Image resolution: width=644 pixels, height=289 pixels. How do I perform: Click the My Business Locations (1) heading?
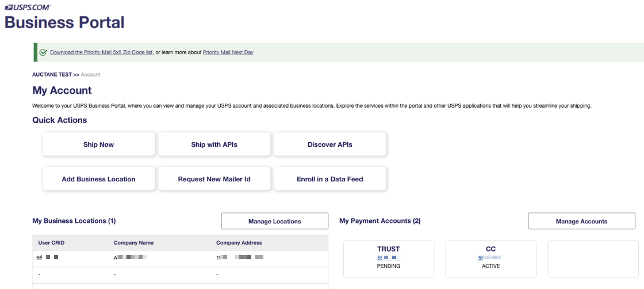[x=74, y=220]
